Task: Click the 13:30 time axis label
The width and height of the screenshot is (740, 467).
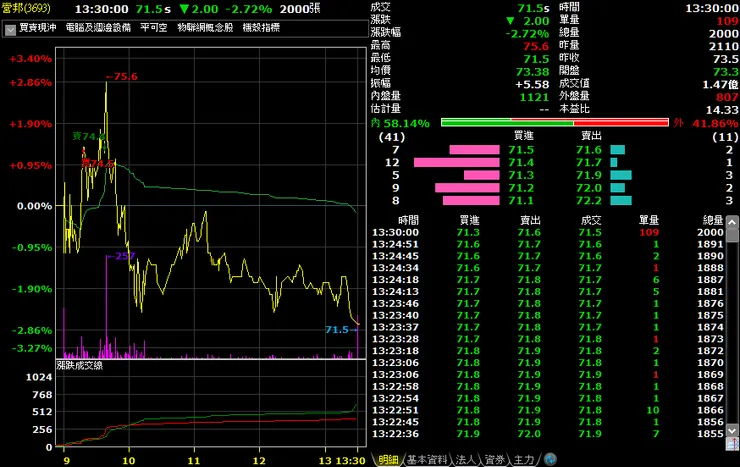Action: pyautogui.click(x=351, y=461)
